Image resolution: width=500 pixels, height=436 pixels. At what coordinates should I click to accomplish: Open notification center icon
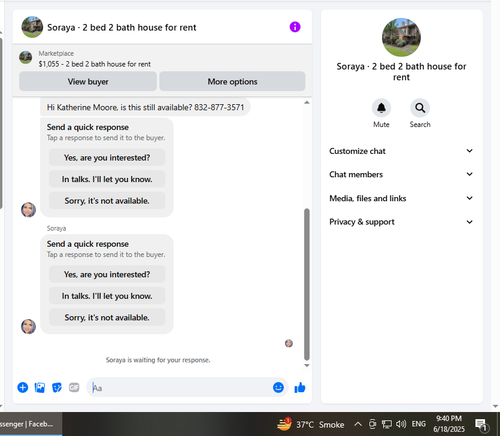(x=482, y=425)
